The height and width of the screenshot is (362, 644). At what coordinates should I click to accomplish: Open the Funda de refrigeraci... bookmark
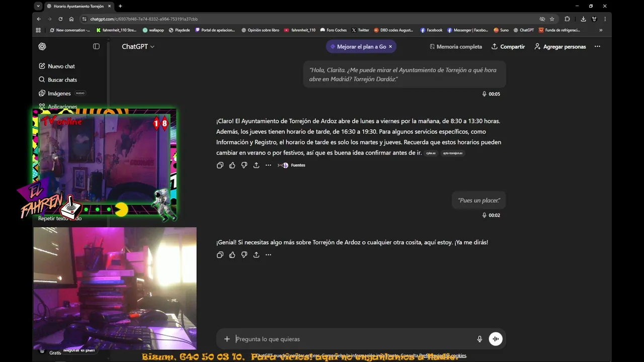pyautogui.click(x=559, y=30)
